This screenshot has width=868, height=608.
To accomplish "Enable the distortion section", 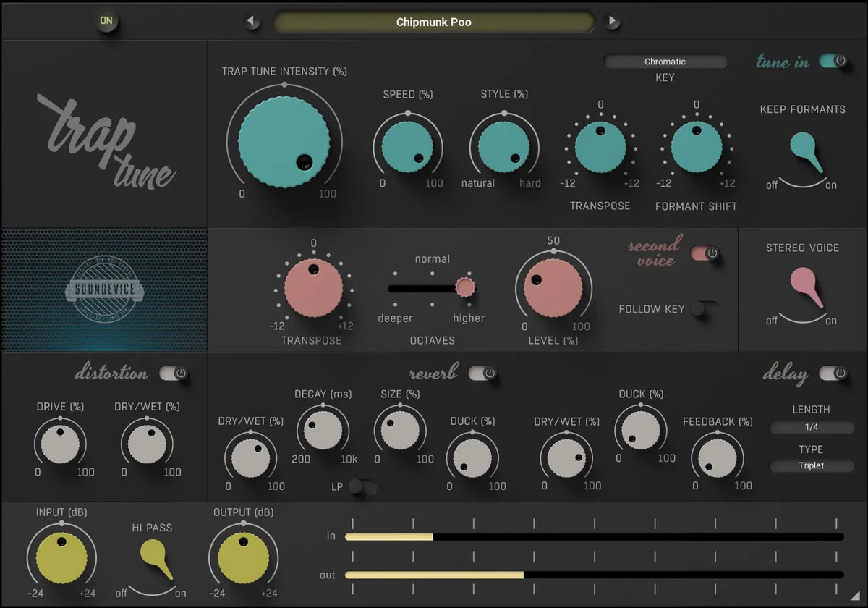I will 173,373.
